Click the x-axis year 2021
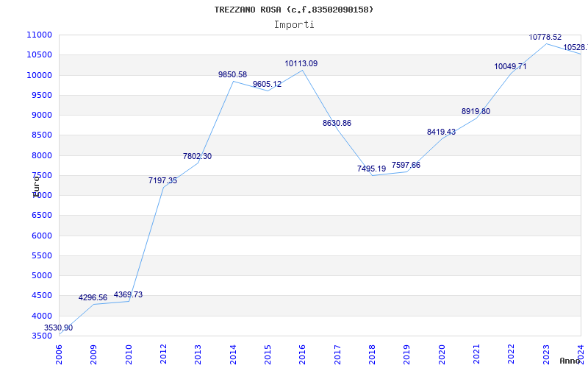The height and width of the screenshot is (368, 588). [476, 355]
